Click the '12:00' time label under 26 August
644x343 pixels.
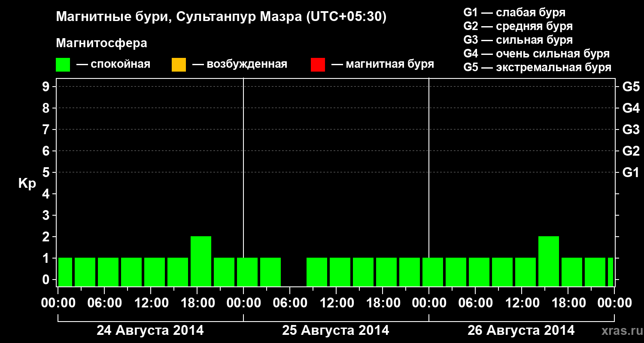522,303
